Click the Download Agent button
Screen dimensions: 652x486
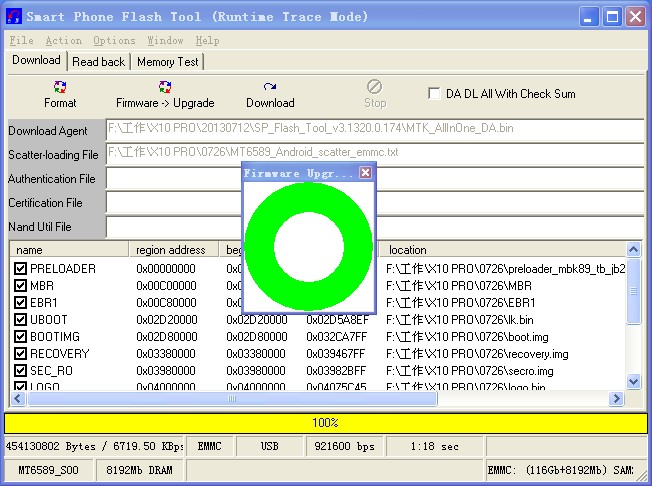pos(48,131)
